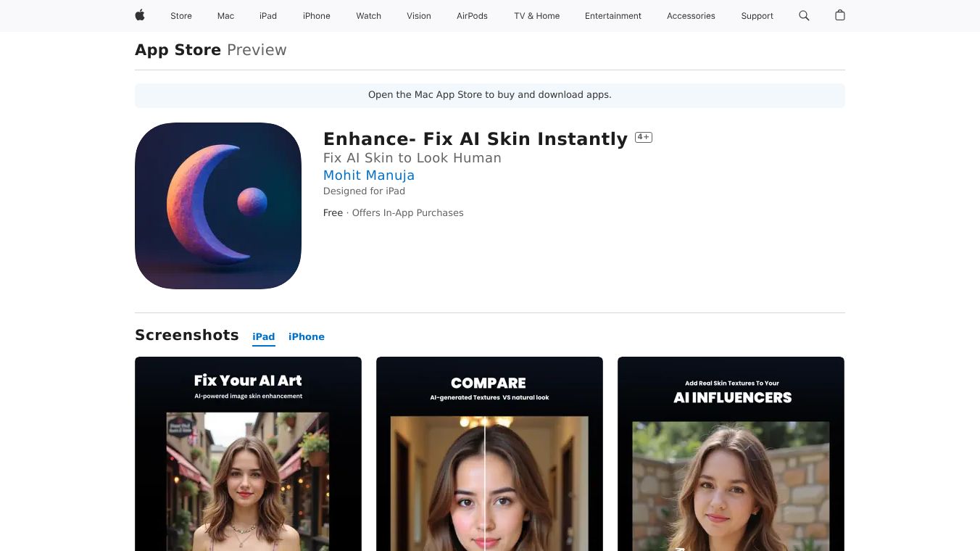This screenshot has height=551, width=980.
Task: Go to the App Store heading link
Action: [x=178, y=50]
